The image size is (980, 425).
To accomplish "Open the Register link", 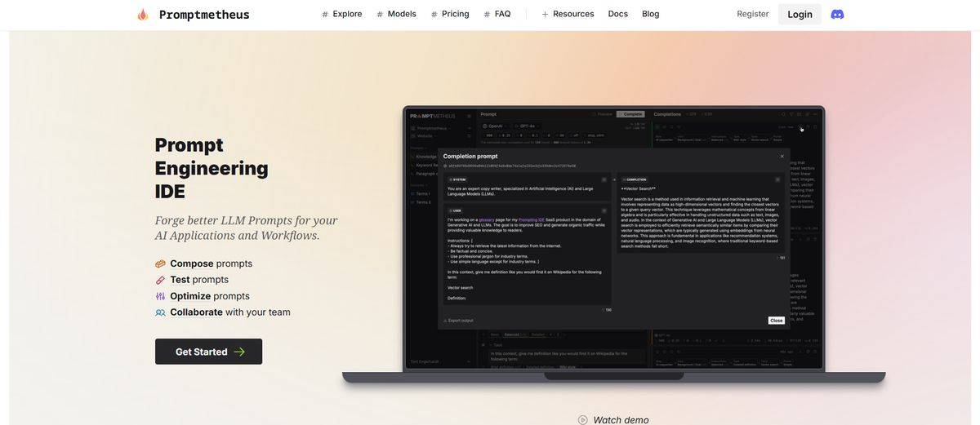I will coord(752,14).
